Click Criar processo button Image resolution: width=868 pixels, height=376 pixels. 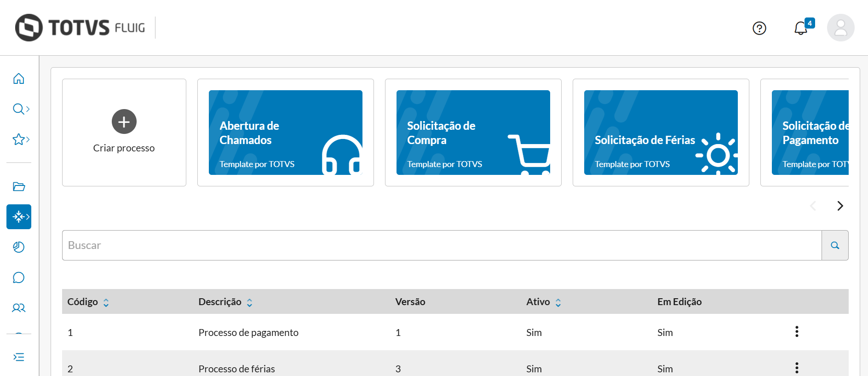124,132
